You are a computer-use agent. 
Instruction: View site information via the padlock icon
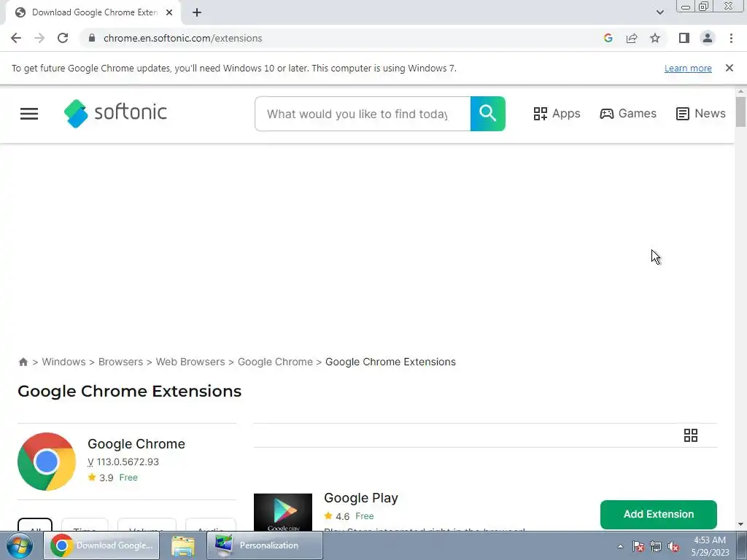point(92,38)
